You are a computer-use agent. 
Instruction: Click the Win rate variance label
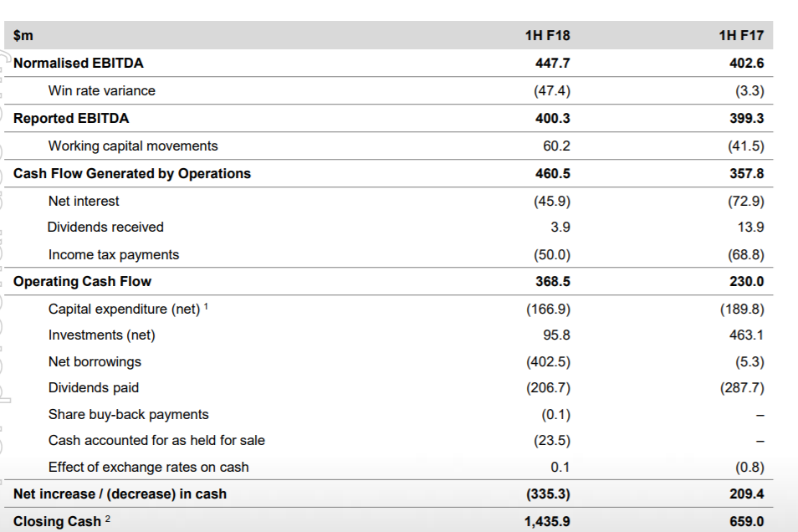pyautogui.click(x=102, y=90)
